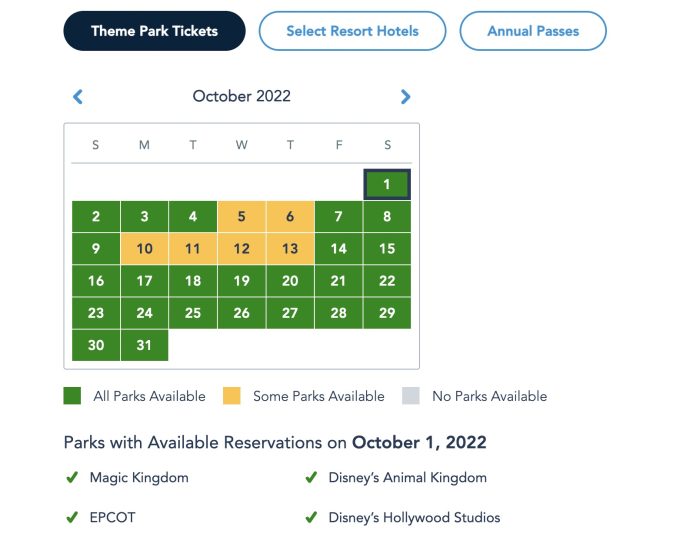Advance to next month with right arrow
The image size is (700, 547).
click(x=405, y=96)
